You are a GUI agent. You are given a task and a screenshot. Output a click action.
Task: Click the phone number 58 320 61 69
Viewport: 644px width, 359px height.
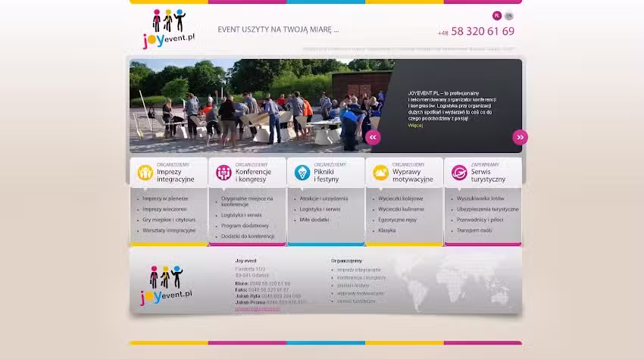pos(483,31)
